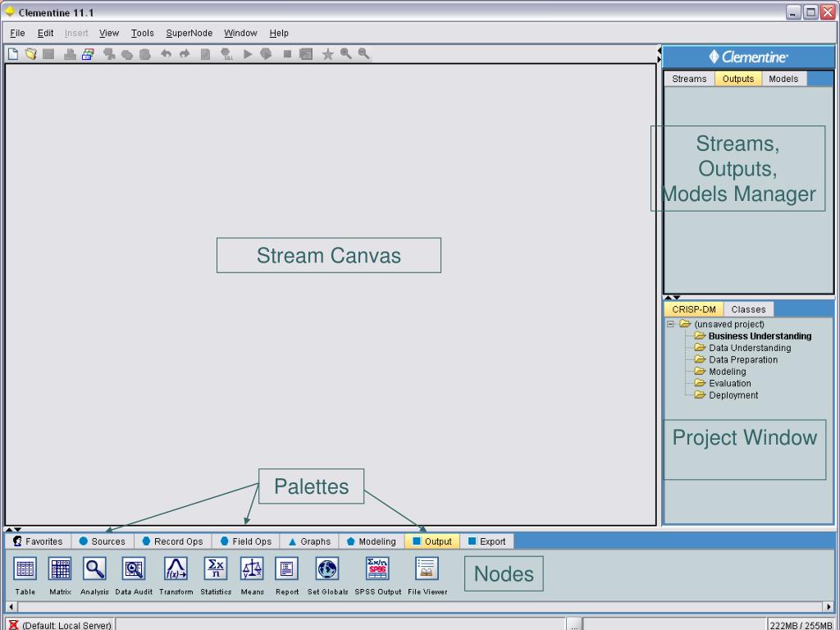The image size is (840, 630).
Task: Select the CRISP-DM project tab
Action: tap(694, 309)
